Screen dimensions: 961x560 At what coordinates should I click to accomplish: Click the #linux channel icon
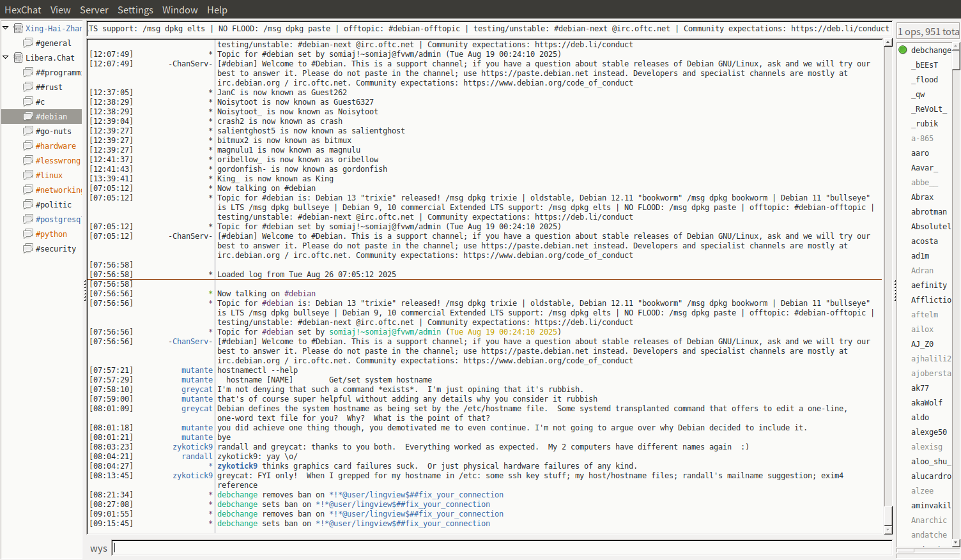(28, 175)
